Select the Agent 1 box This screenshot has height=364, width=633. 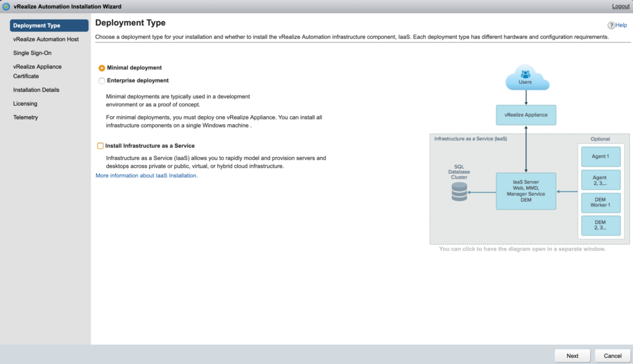click(600, 156)
